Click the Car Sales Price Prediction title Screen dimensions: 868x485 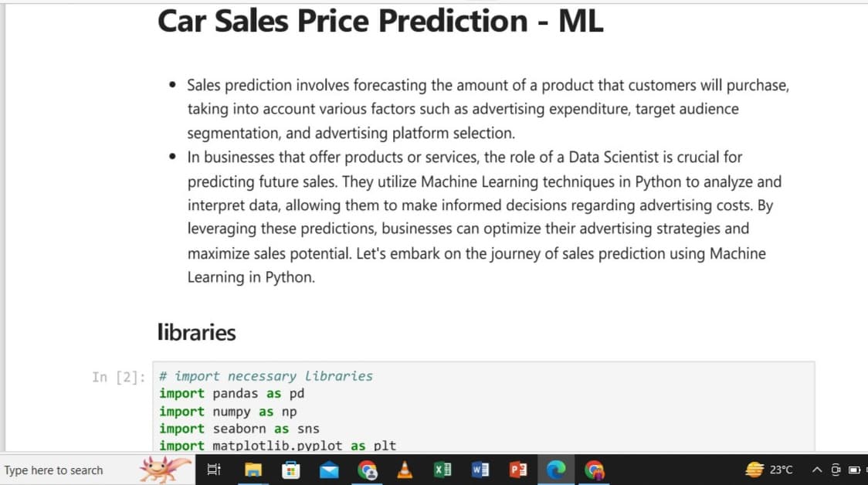click(x=380, y=22)
